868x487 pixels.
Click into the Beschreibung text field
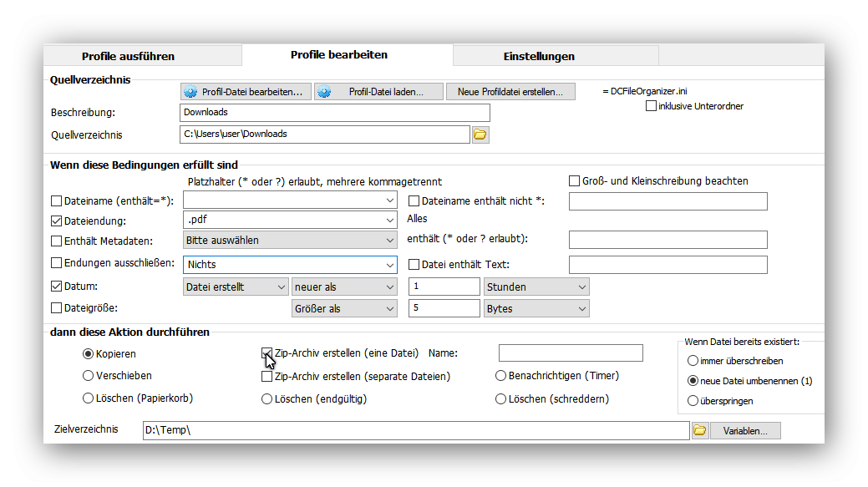pos(334,113)
